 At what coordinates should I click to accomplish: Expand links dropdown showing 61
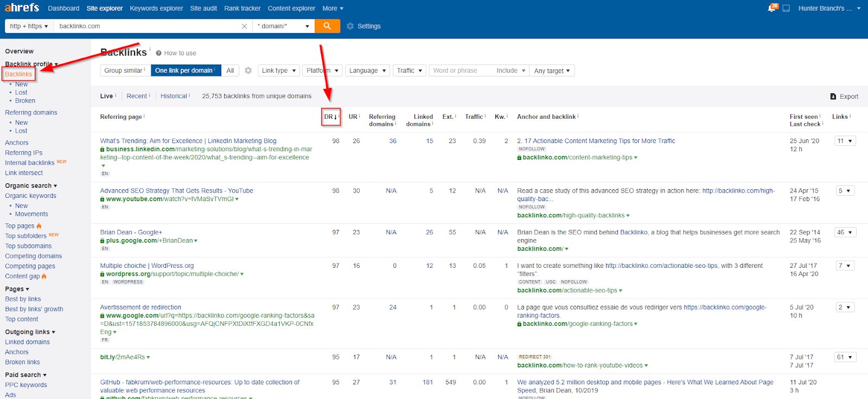click(845, 357)
